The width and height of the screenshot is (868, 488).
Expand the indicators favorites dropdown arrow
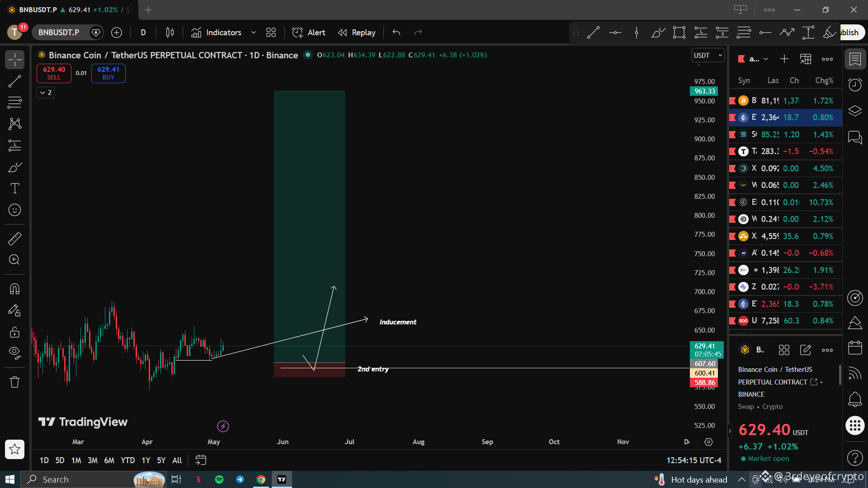254,33
